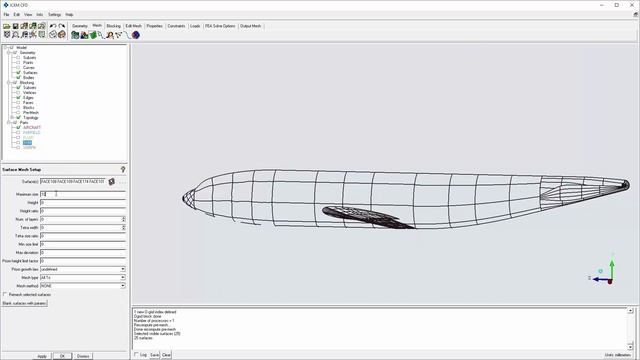Click Blank surfaces with params button
The height and width of the screenshot is (360, 640).
click(x=24, y=303)
